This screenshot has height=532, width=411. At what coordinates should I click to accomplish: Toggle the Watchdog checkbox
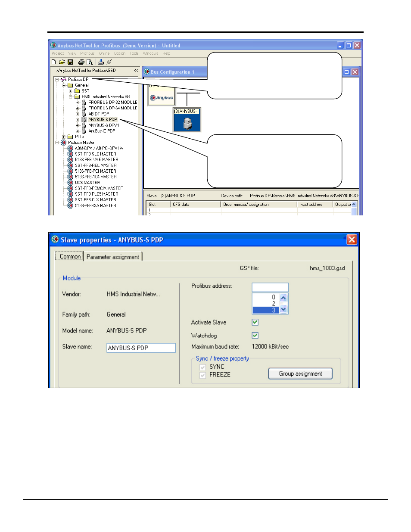(x=255, y=335)
